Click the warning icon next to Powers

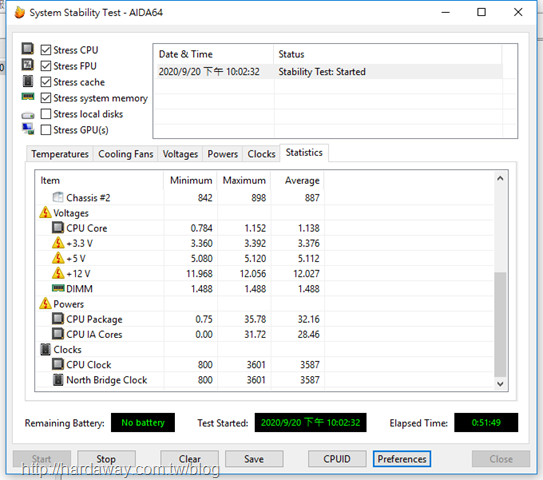[x=45, y=303]
